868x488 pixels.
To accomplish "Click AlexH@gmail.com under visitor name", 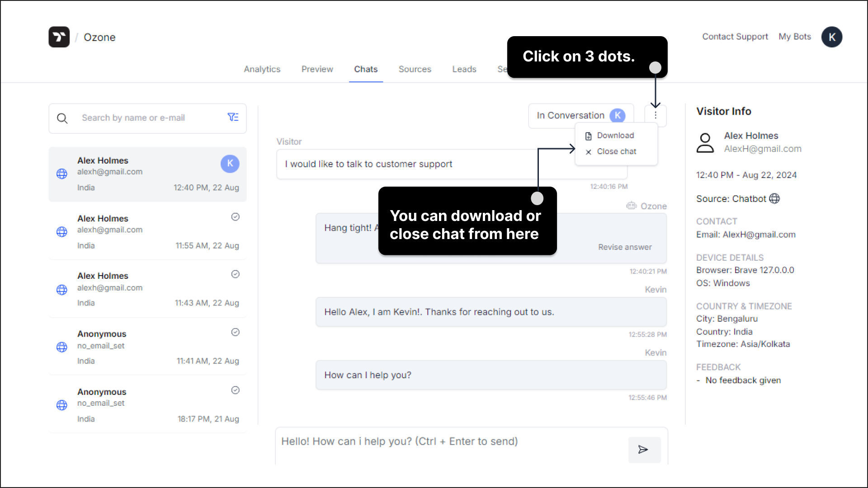I will [763, 149].
